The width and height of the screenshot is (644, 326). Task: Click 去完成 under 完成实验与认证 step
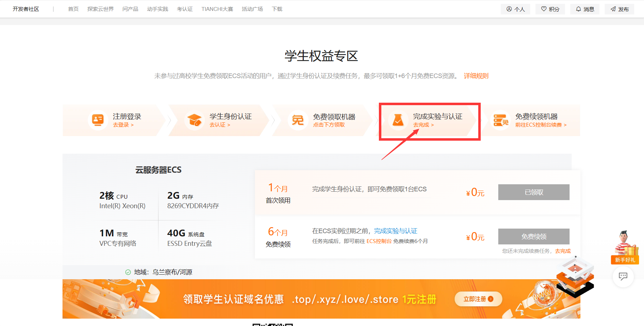pos(423,125)
